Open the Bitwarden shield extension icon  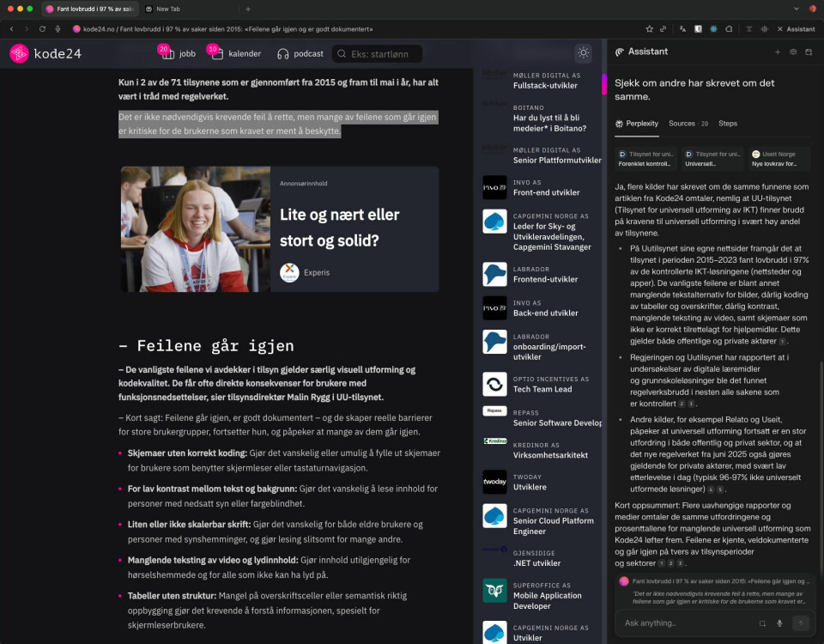pos(698,29)
